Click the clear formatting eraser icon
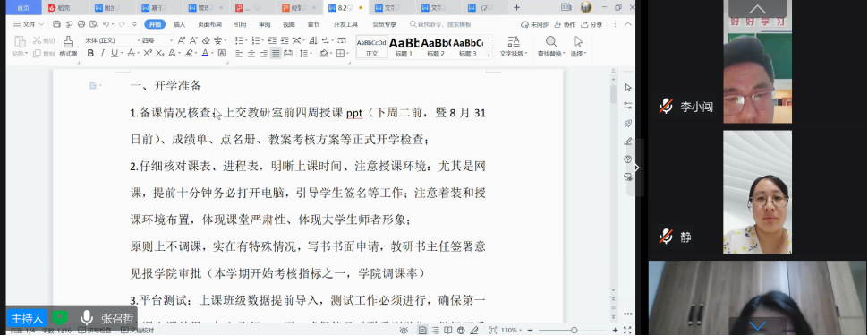 point(206,40)
